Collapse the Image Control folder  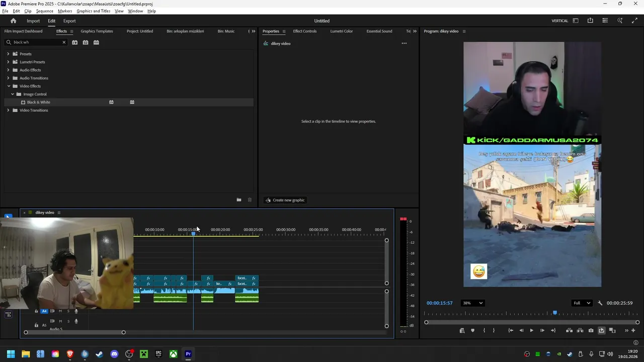pyautogui.click(x=13, y=94)
